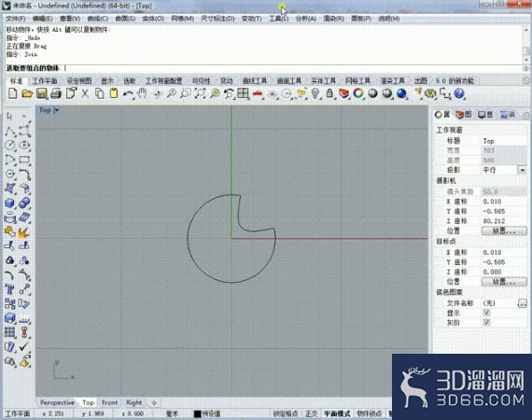Open a file with the folder icon
The width and height of the screenshot is (532, 420).
point(27,93)
